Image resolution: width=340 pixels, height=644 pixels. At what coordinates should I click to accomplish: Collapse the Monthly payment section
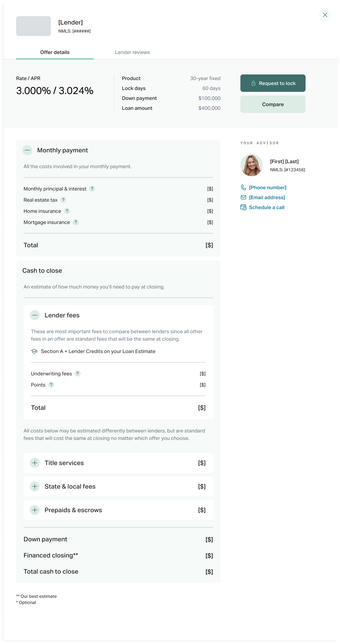click(27, 150)
